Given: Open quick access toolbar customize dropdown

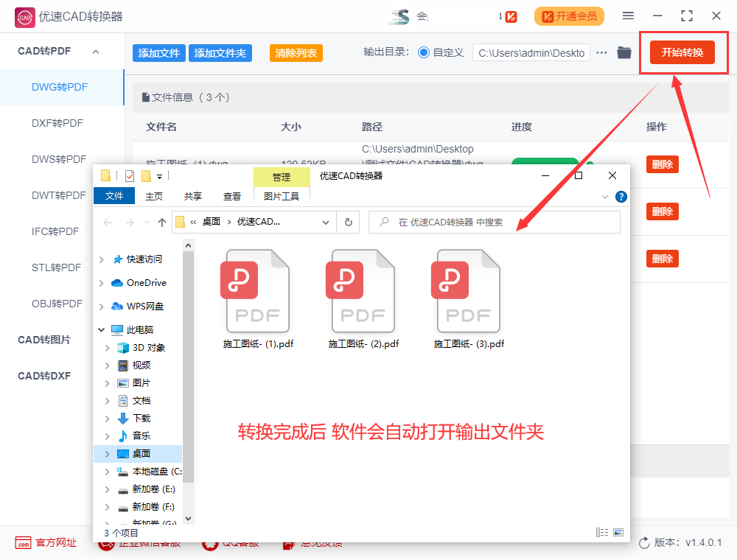Looking at the screenshot, I should click(x=160, y=177).
